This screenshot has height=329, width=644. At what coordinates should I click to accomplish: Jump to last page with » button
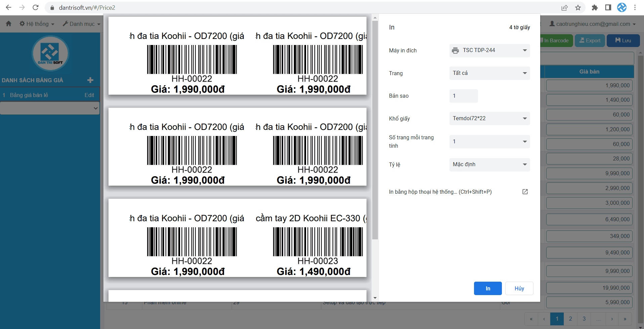(x=625, y=319)
